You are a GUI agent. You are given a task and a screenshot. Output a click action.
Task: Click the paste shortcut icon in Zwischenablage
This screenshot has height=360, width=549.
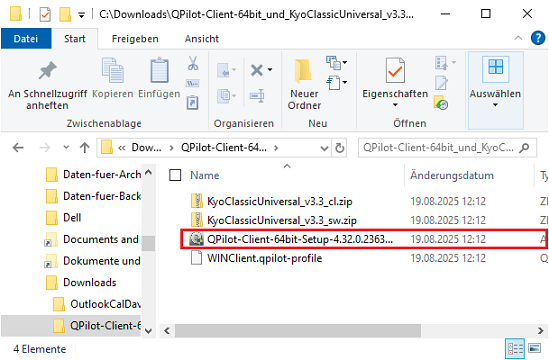[193, 103]
